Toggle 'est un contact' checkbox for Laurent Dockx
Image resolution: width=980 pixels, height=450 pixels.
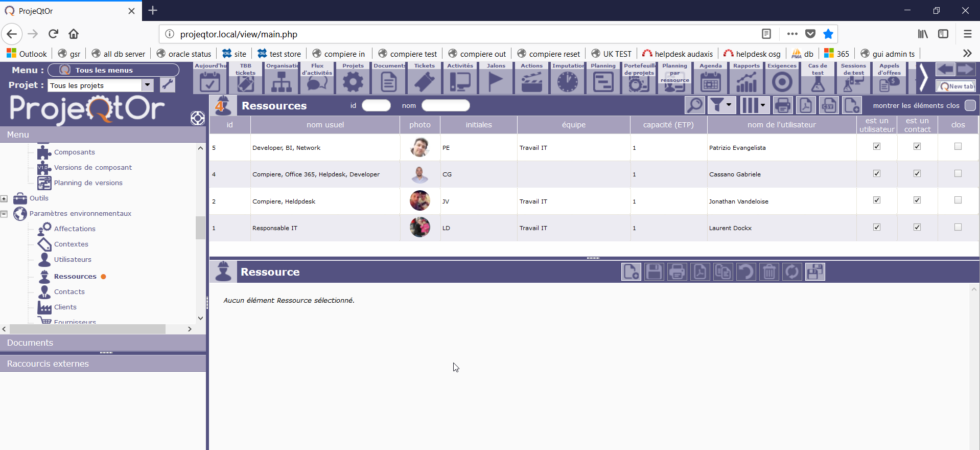[x=917, y=227]
